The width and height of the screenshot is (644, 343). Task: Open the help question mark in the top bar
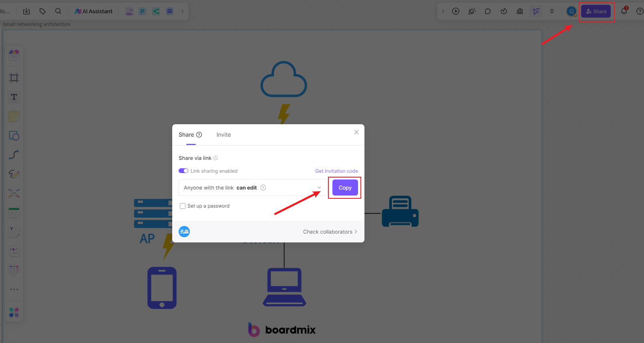click(640, 11)
